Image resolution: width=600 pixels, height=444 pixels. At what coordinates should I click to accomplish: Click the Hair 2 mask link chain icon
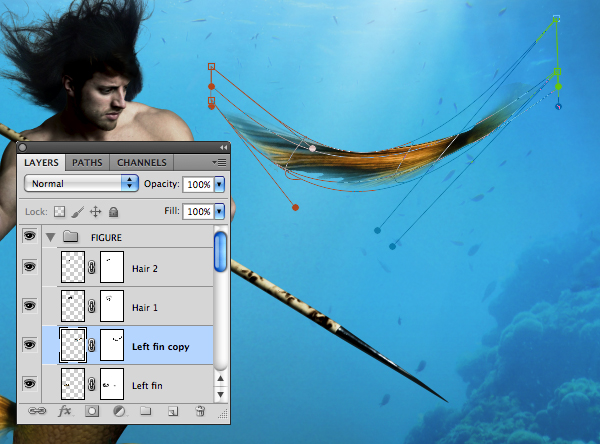pyautogui.click(x=91, y=267)
